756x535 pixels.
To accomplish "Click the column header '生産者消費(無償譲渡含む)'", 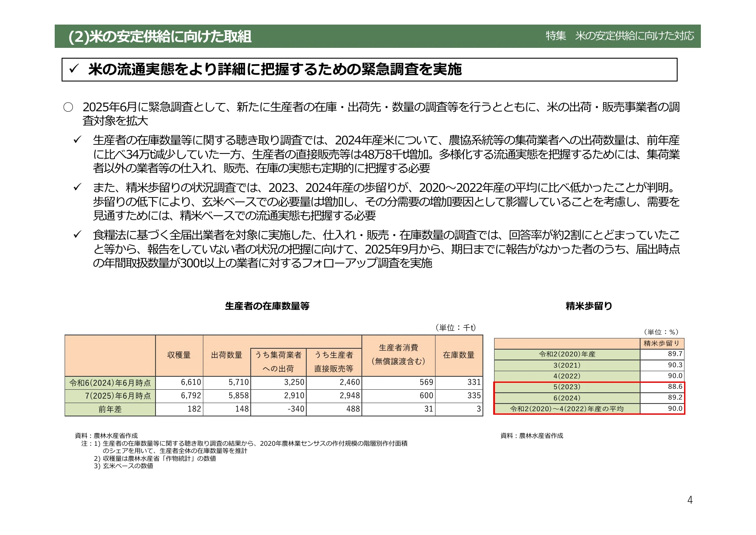I will click(x=398, y=354).
